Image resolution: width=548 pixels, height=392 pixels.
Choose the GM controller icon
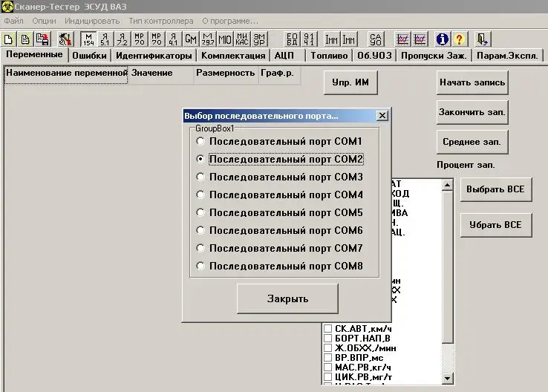[191, 39]
